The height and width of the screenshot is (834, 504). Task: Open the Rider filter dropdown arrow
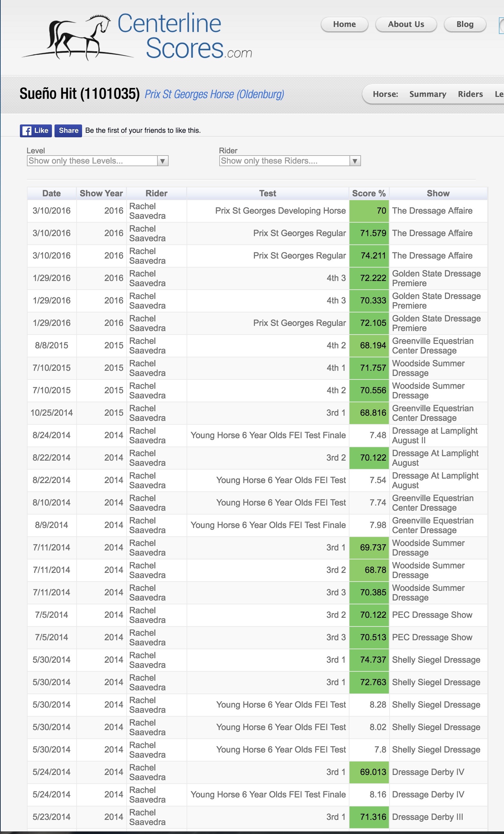[x=355, y=161]
